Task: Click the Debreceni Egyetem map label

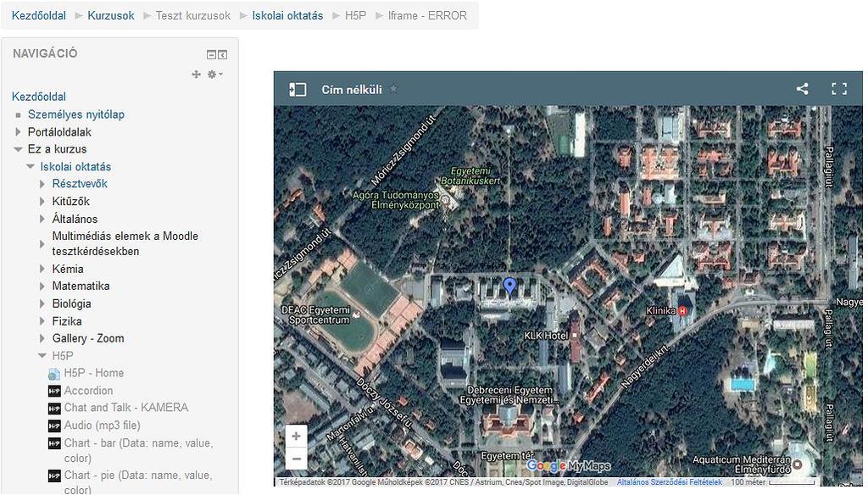Action: pos(509,395)
